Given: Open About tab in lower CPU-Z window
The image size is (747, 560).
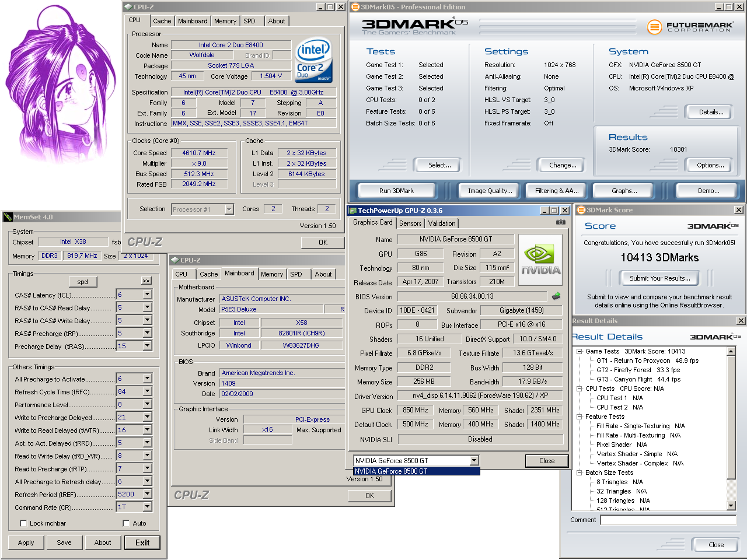Looking at the screenshot, I should (323, 274).
